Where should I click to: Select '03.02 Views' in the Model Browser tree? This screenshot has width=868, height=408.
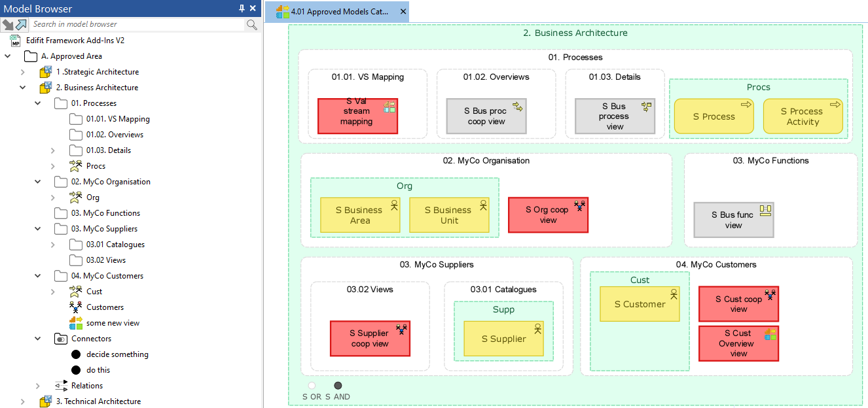coord(106,260)
